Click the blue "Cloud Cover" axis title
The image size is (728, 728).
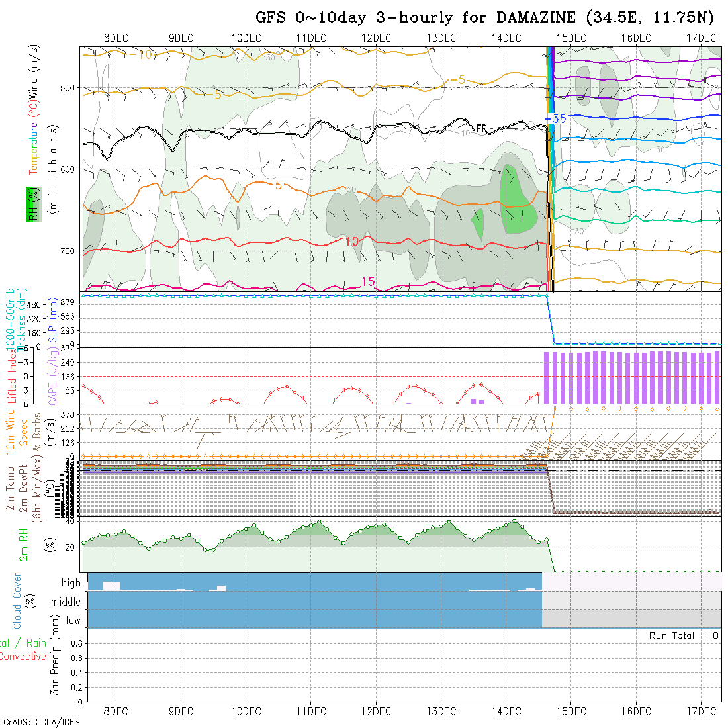pyautogui.click(x=17, y=601)
